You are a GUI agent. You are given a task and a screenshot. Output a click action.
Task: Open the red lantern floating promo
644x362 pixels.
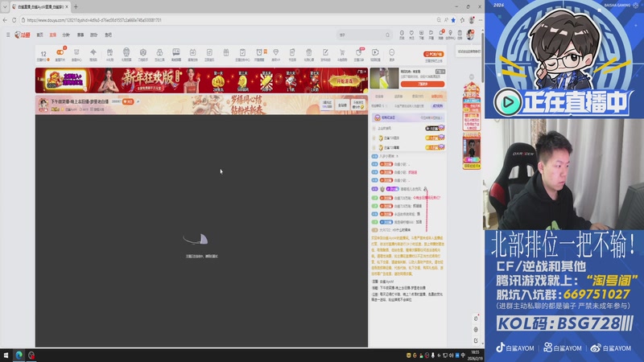point(472,107)
